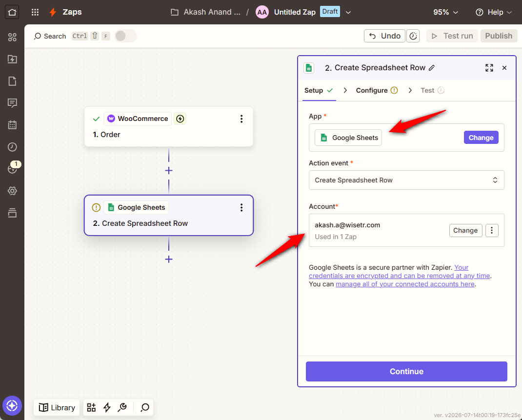Click the add-blocks grid toolbar icon
Image resolution: width=522 pixels, height=420 pixels.
pos(91,407)
